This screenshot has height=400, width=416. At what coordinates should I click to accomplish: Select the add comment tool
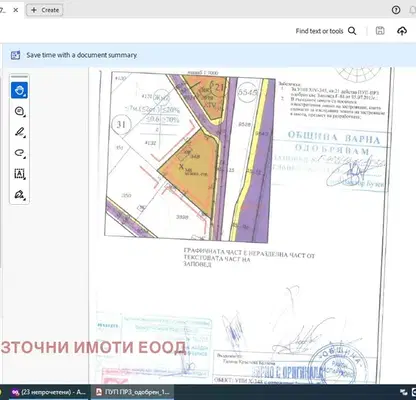click(19, 111)
